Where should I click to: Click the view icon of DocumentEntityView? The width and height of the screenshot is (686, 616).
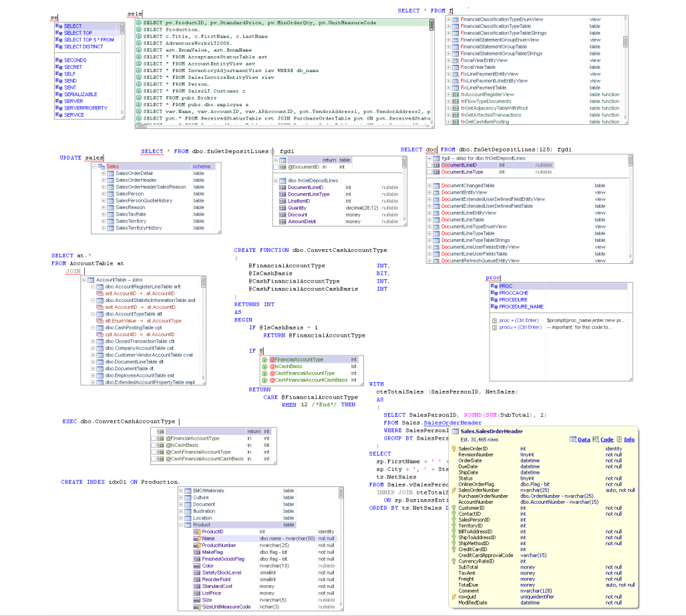click(x=436, y=192)
